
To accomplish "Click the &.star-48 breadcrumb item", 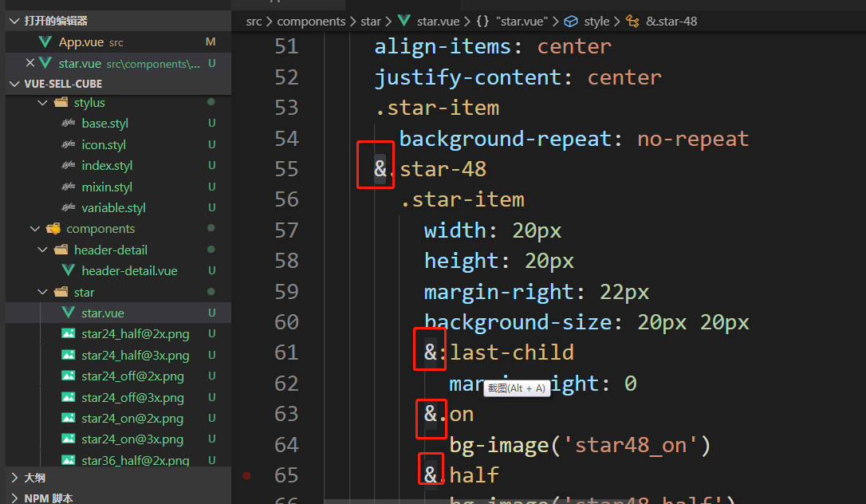I will 671,22.
